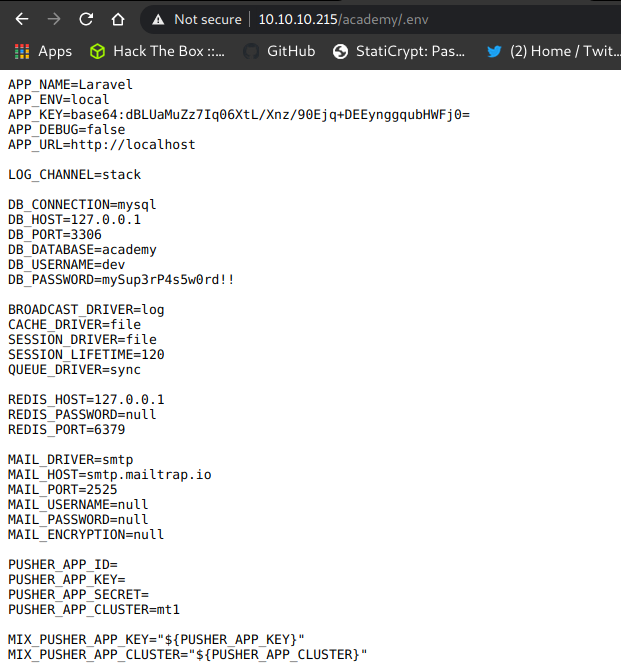Click the PUSHER_APP_CLUSTER=mt1 line
The width and height of the screenshot is (621, 670).
pos(94,609)
